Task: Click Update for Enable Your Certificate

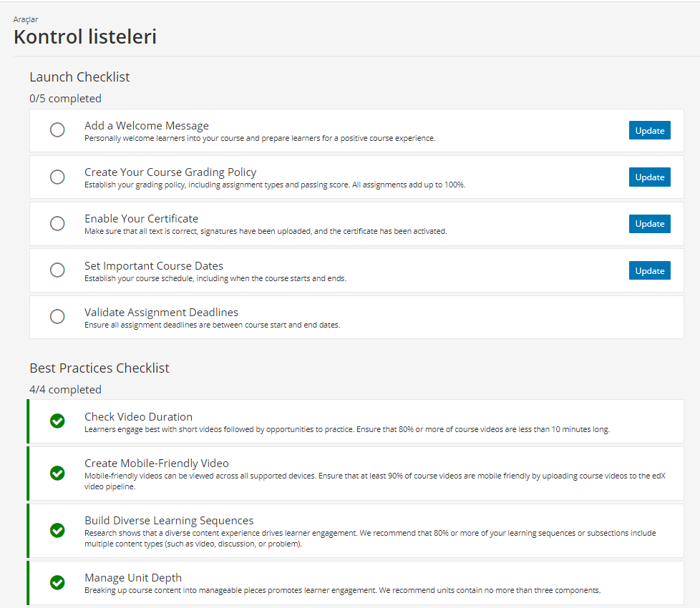Action: tap(650, 223)
